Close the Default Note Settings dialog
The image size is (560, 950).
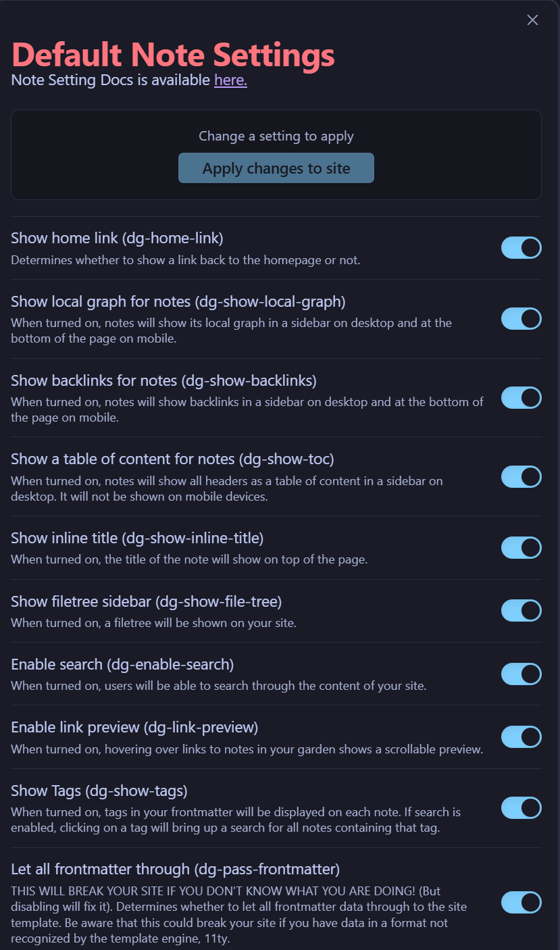(532, 20)
